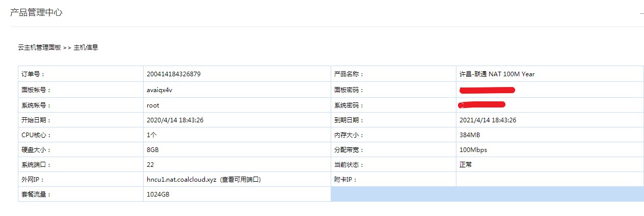Click the redacted 面板密码 value

[x=487, y=90]
